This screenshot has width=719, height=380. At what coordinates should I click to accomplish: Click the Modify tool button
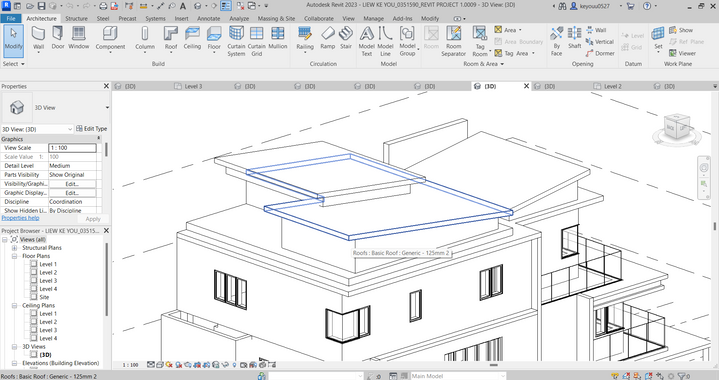13,41
